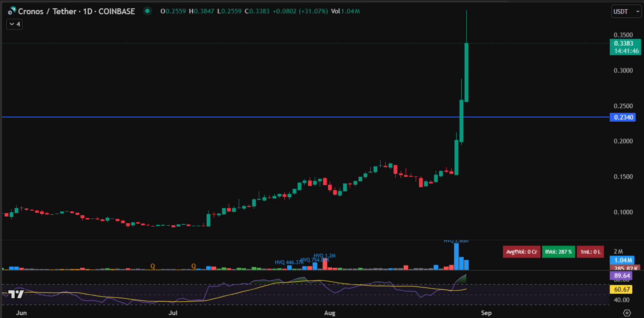Open chart settings via the hexagon gear icon
The height and width of the screenshot is (318, 644).
627,313
